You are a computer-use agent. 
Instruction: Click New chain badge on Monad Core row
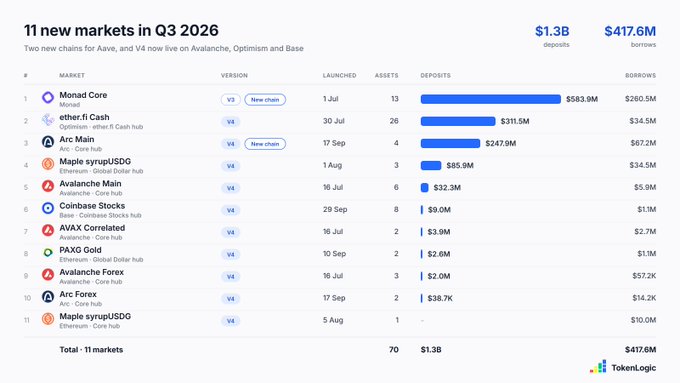265,100
